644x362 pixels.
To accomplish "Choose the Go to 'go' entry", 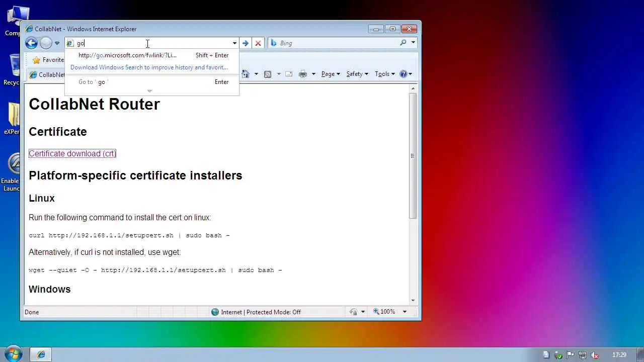I will 152,82.
